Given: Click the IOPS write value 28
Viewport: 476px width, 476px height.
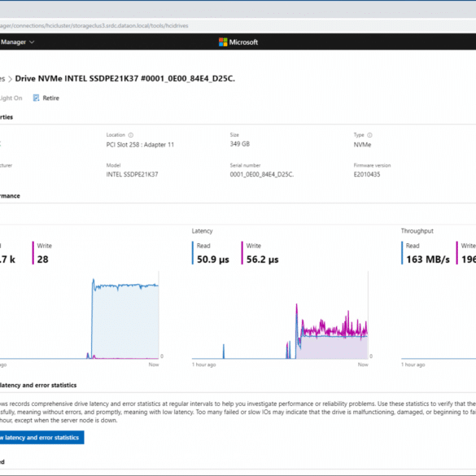Looking at the screenshot, I should [42, 260].
